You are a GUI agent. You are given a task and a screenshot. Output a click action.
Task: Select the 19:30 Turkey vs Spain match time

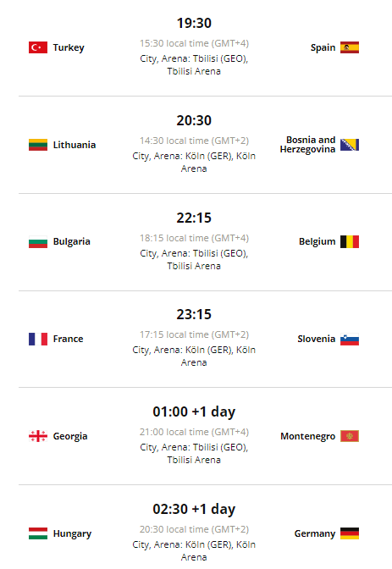(x=194, y=23)
